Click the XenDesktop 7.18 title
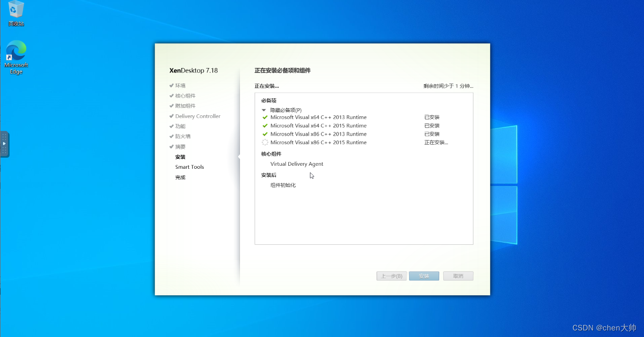Viewport: 644px width, 337px height. coord(194,71)
